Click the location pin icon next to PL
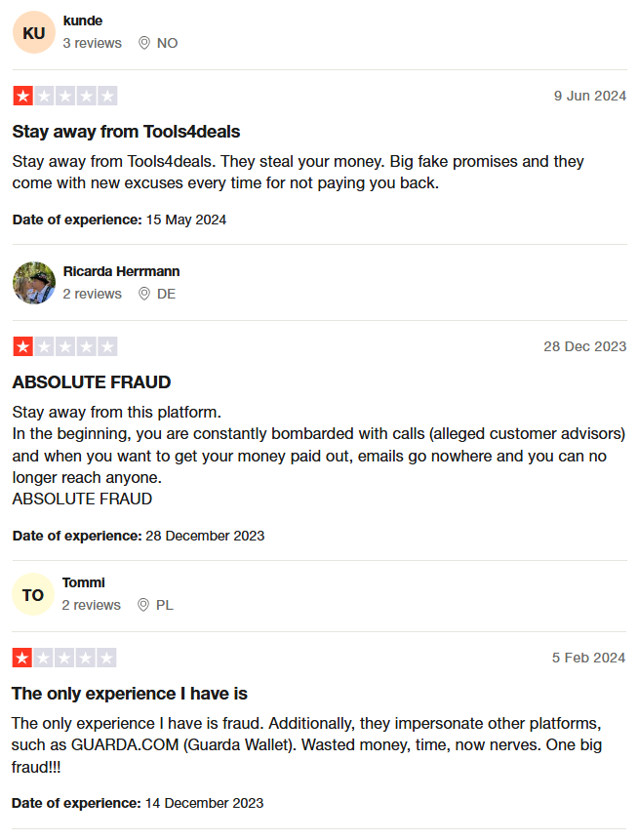Image resolution: width=638 pixels, height=840 pixels. coord(143,605)
